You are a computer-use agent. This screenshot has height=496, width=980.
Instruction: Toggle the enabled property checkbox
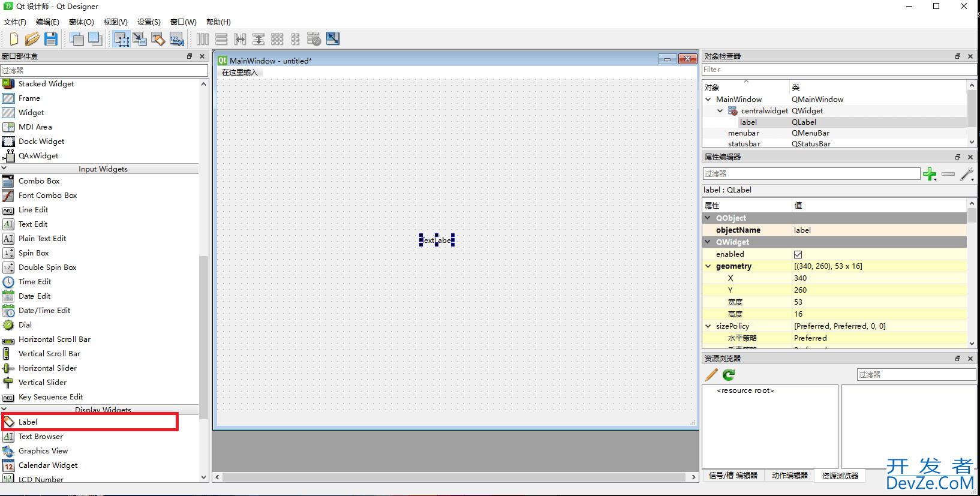pyautogui.click(x=798, y=254)
